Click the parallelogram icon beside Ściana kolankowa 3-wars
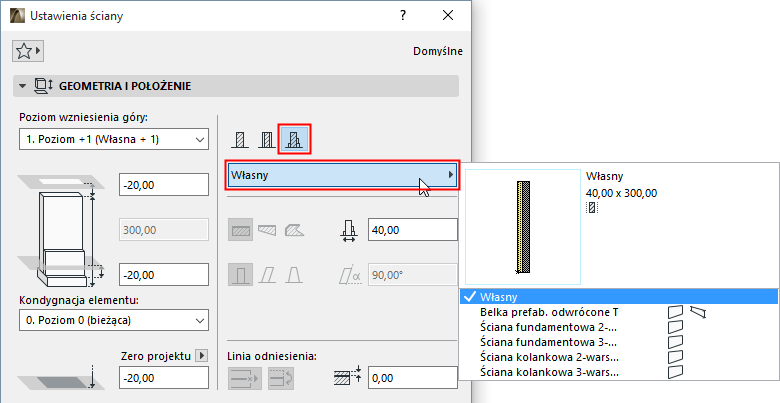Viewport: 780px width, 403px height. 675,372
